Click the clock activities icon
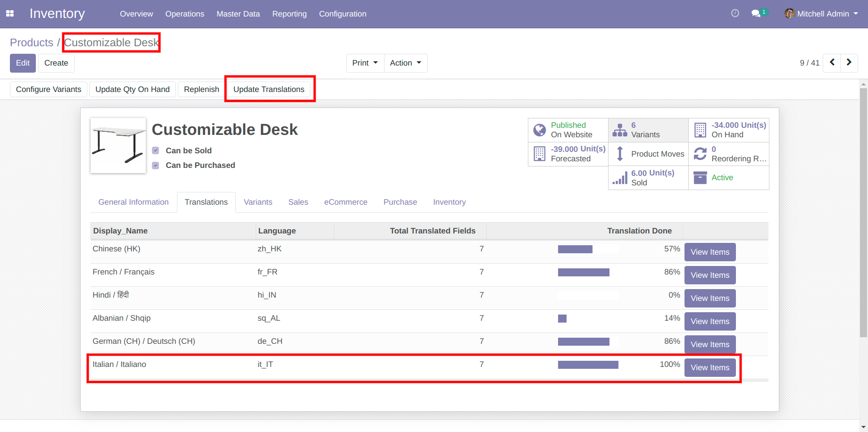 [x=735, y=13]
